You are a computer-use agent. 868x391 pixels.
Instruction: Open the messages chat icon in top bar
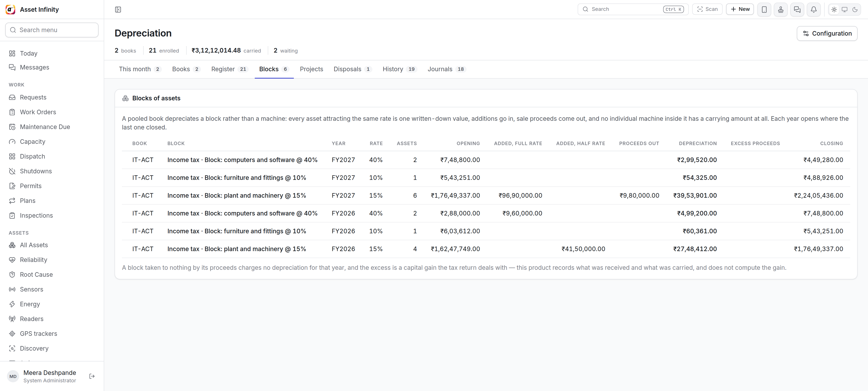pyautogui.click(x=797, y=9)
